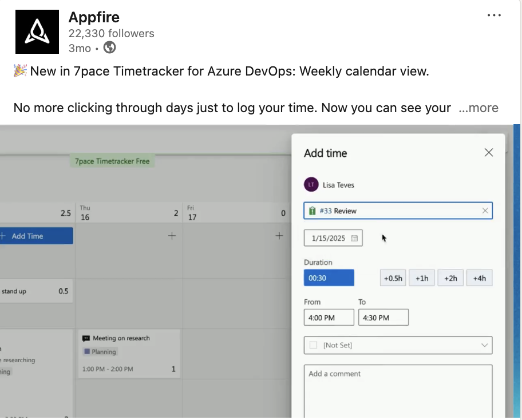
Task: Click the 22,330 followers text
Action: [x=111, y=33]
